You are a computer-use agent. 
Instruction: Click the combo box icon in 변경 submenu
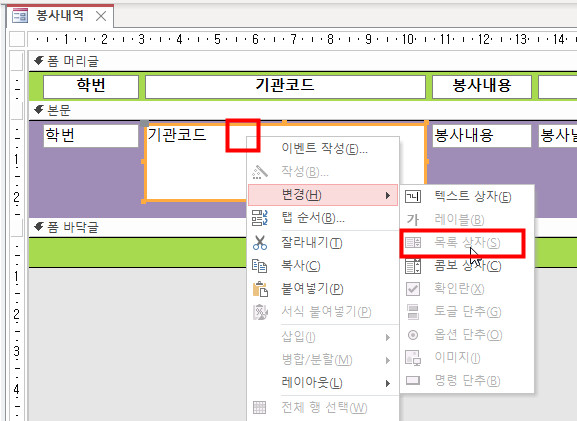[x=413, y=266]
